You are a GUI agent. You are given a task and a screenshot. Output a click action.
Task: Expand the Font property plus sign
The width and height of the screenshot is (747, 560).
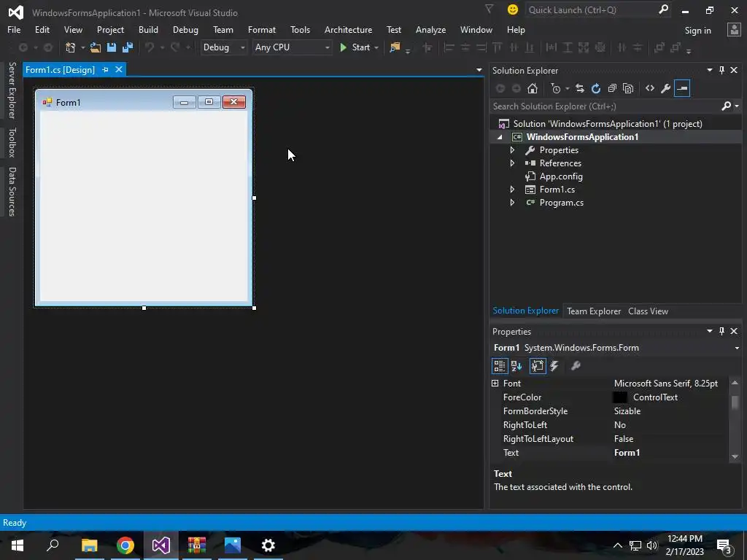coord(495,384)
